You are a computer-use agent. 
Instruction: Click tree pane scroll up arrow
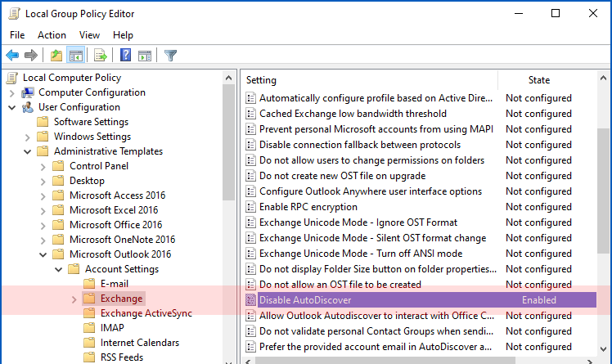coord(229,78)
